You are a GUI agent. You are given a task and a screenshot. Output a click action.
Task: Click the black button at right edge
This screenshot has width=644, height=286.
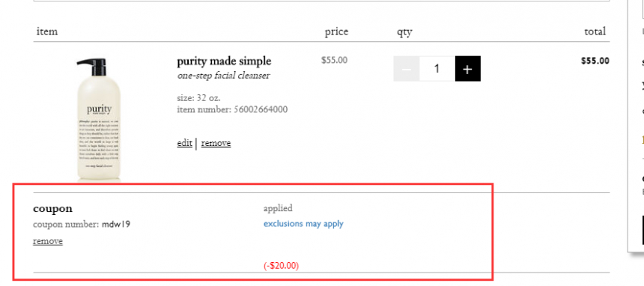pos(643,230)
